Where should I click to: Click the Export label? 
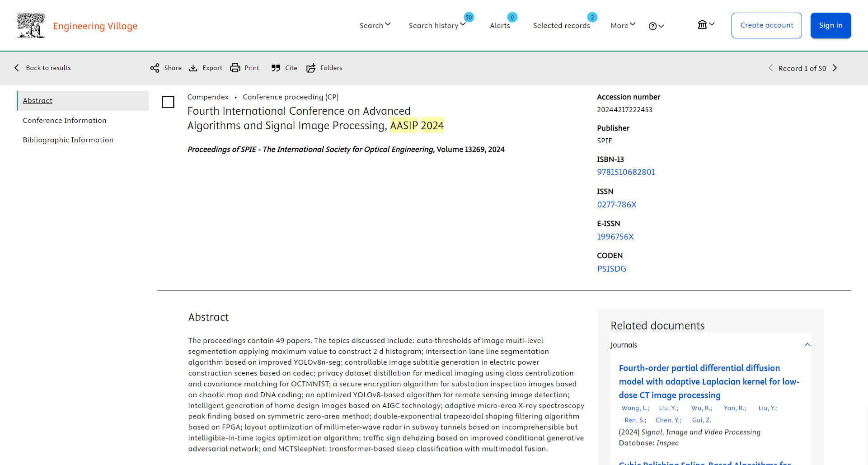click(212, 68)
